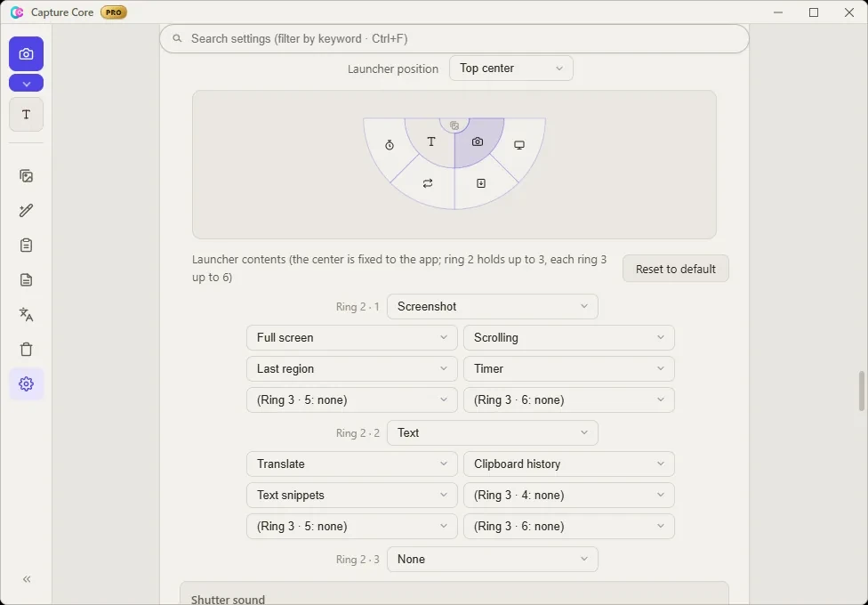Expand capture options chevron below camera button
This screenshot has width=868, height=605.
point(26,83)
